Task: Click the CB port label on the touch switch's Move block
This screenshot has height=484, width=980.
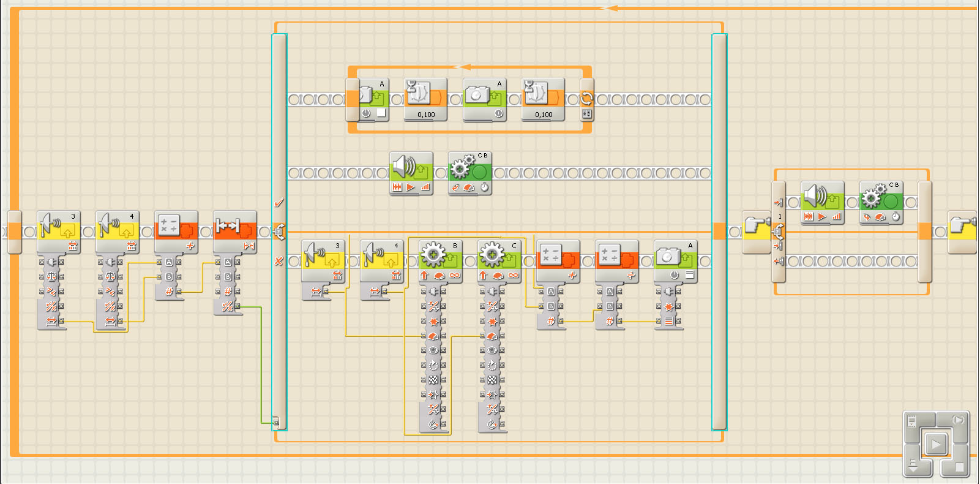Action: point(894,185)
